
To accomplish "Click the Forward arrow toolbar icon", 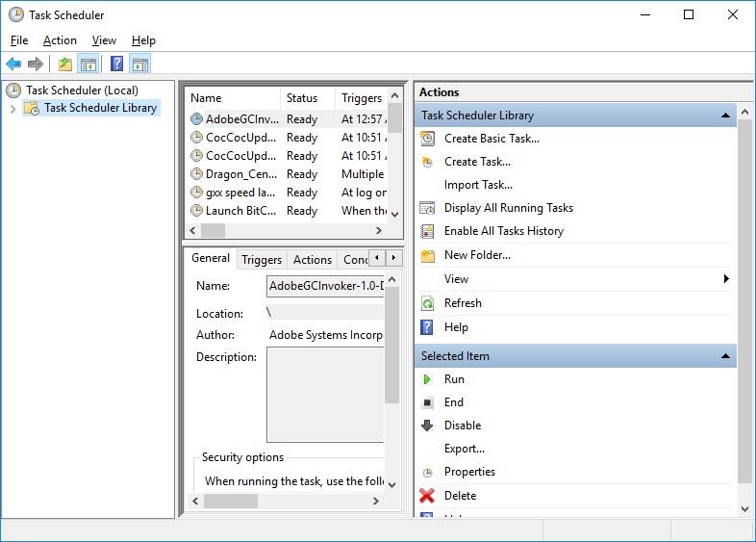I will (36, 64).
